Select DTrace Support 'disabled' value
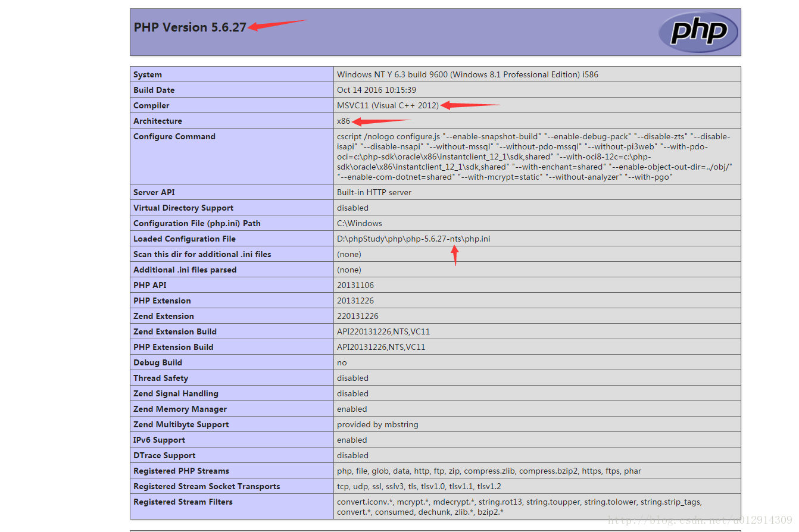This screenshot has width=799, height=532. pos(352,455)
